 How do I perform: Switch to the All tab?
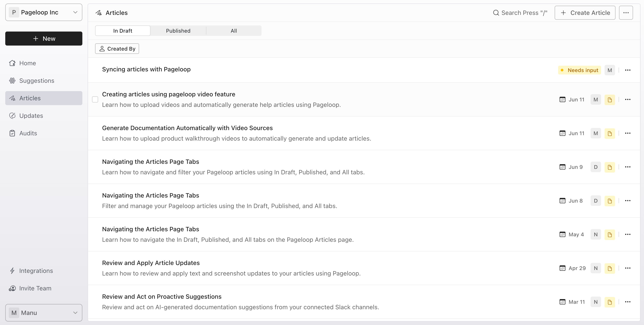(234, 31)
